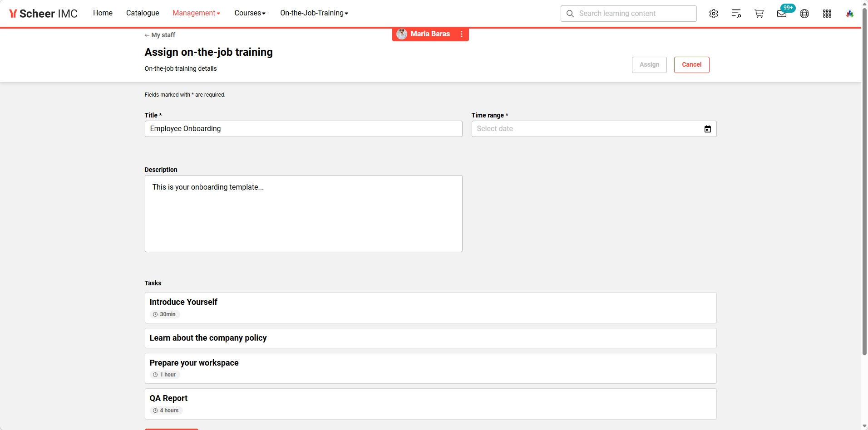Click the 1 hour clock badge
Image resolution: width=868 pixels, height=430 pixels.
(165, 375)
